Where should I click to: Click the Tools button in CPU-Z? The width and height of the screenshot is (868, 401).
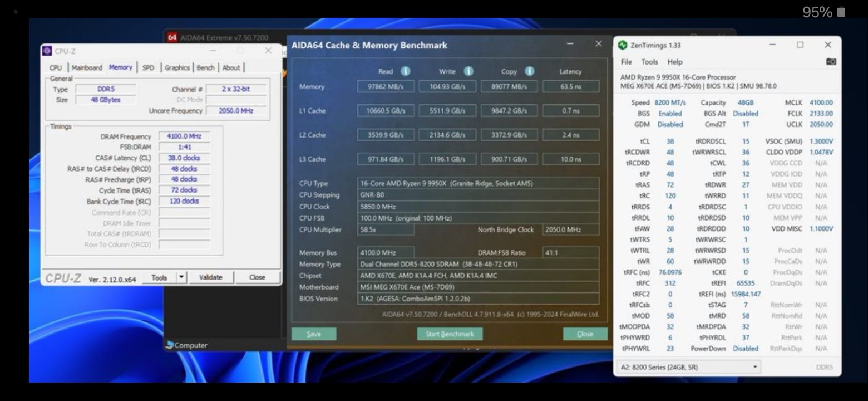click(x=159, y=277)
